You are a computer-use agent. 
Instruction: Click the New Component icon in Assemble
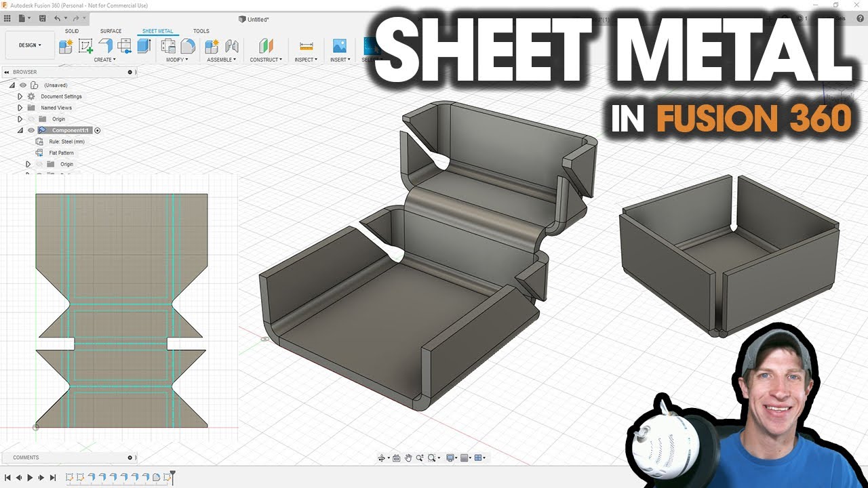212,46
